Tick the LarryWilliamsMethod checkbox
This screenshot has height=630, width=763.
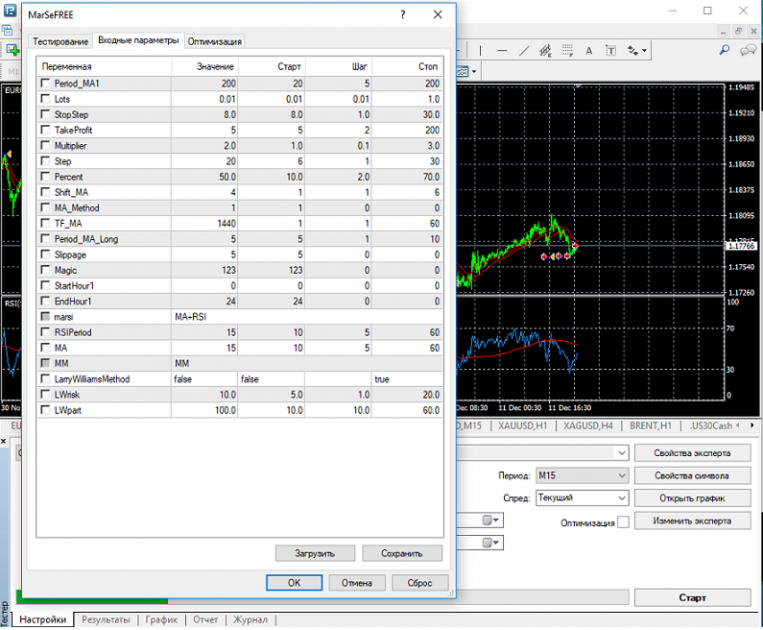point(45,378)
